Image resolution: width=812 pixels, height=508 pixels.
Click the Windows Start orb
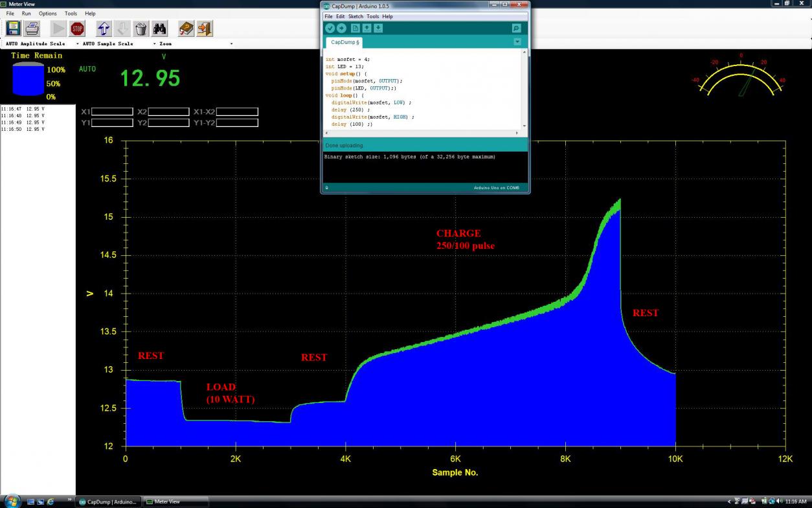[x=12, y=501]
